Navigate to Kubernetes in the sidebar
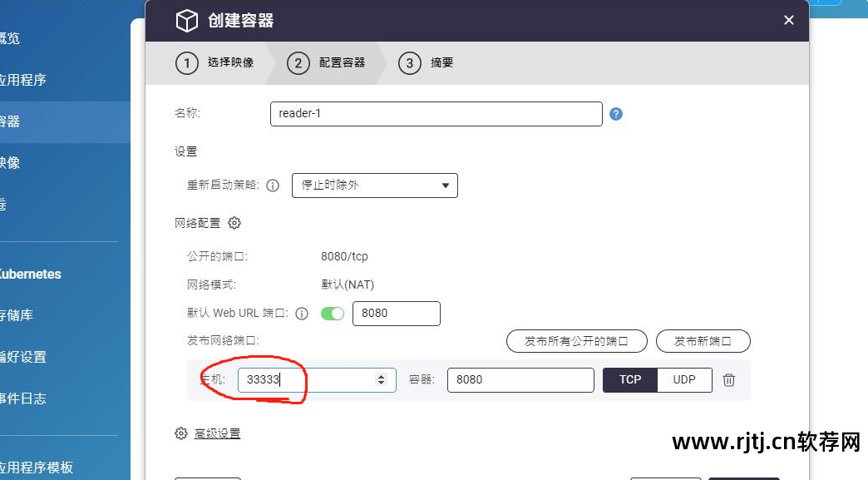Image resolution: width=868 pixels, height=480 pixels. (x=29, y=274)
